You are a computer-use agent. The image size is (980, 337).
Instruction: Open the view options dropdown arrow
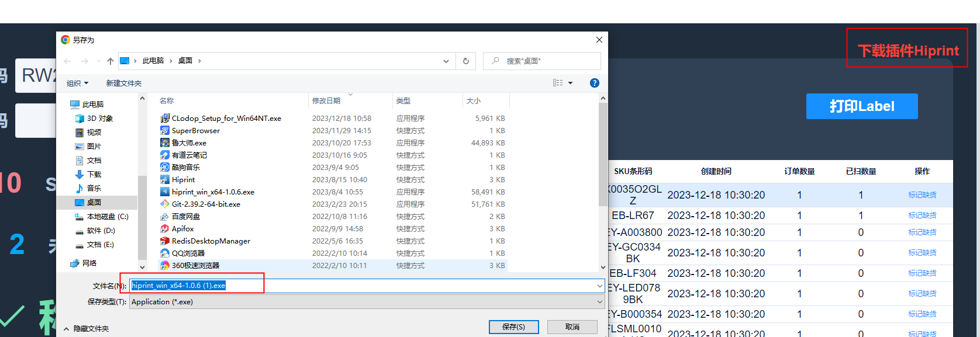point(571,83)
